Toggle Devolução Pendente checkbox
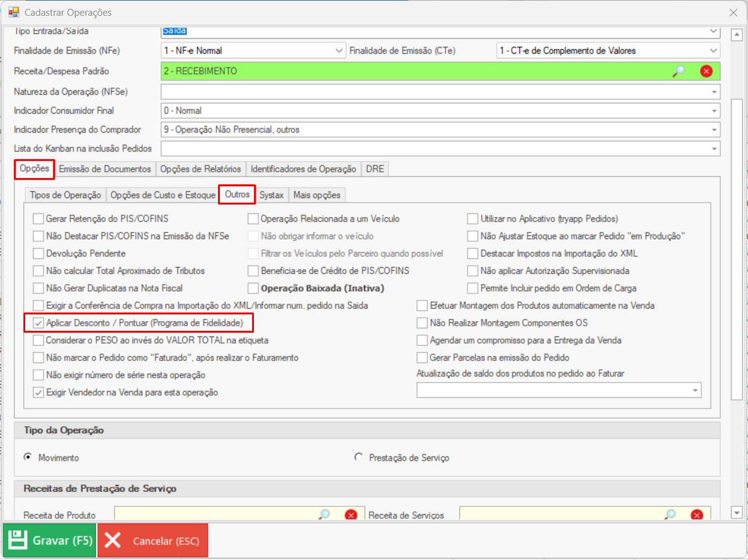 click(38, 254)
